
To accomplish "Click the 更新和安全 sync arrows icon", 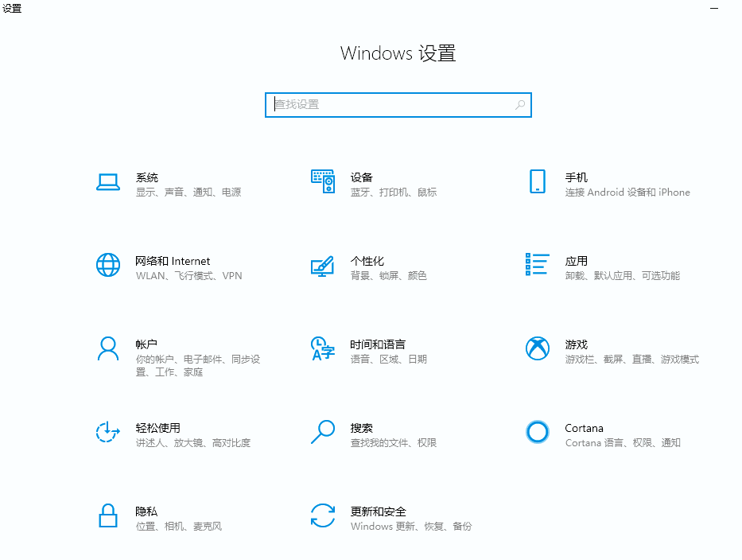I will (323, 515).
